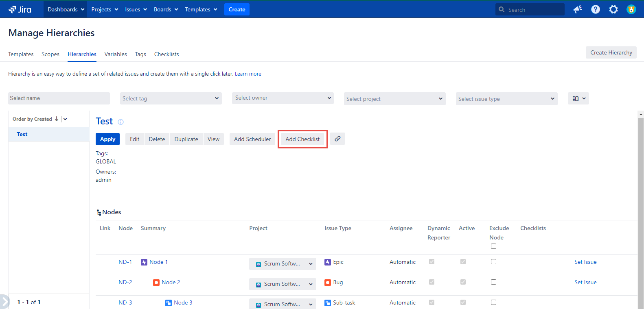The height and width of the screenshot is (309, 644).
Task: Open the Select issue type dropdown
Action: [506, 99]
